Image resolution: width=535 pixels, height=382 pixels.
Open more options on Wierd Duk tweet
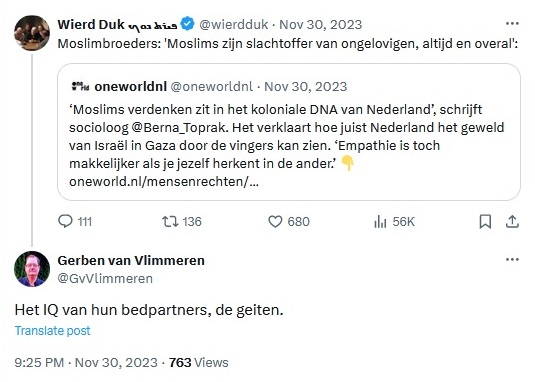point(512,24)
